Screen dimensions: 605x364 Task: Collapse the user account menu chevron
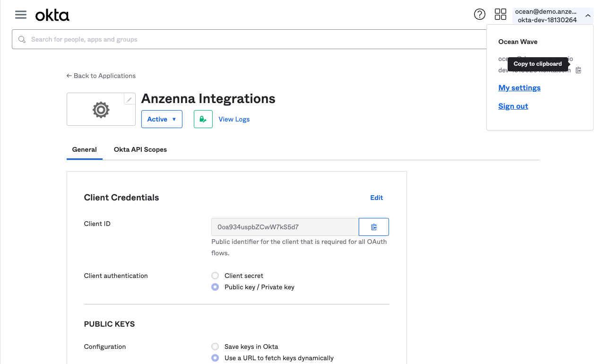pos(588,16)
